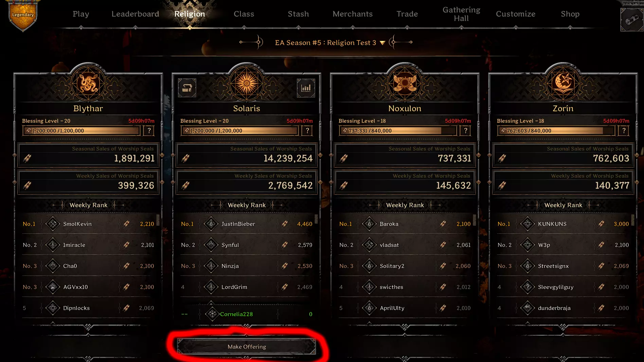Click the Blythar serpent emblem
644x362 pixels.
(x=88, y=83)
